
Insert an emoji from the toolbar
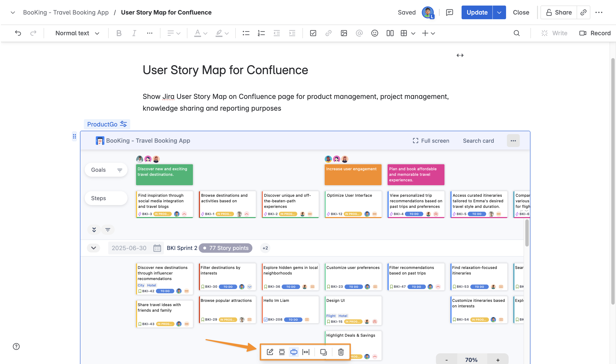point(374,33)
